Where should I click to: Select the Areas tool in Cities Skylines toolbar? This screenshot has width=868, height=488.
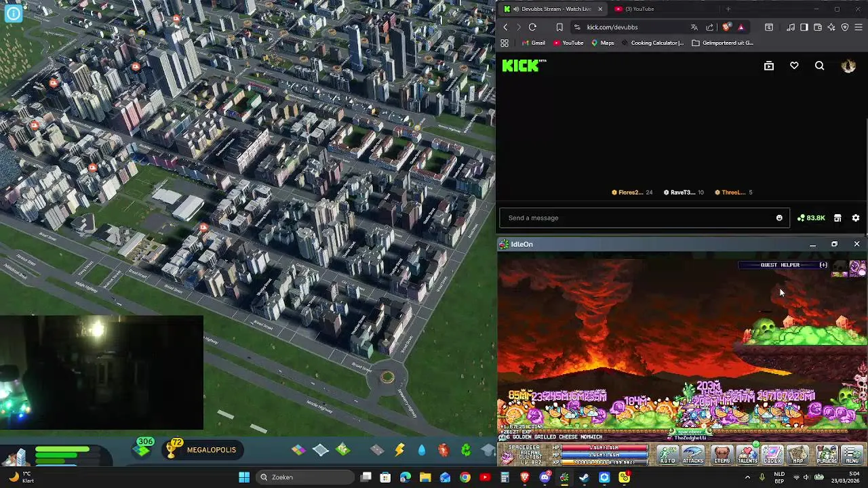coord(321,450)
